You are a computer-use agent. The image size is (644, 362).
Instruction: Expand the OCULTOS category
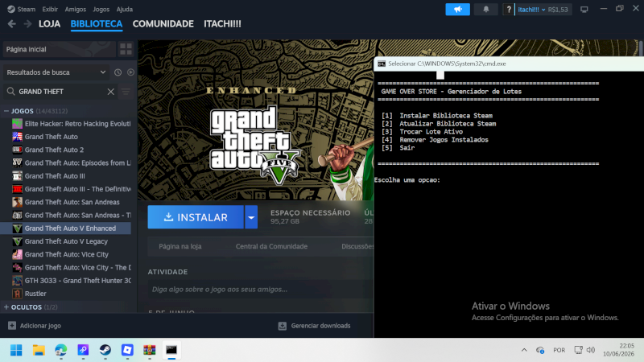click(x=6, y=307)
